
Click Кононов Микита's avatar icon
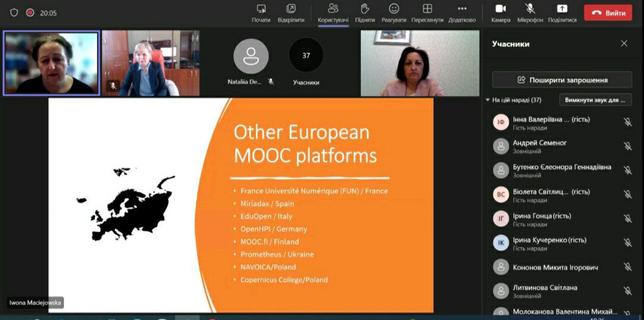pyautogui.click(x=501, y=267)
